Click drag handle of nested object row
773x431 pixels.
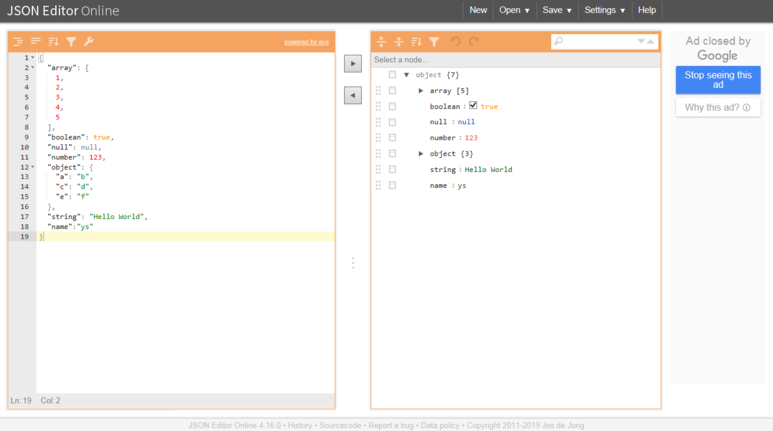[378, 153]
